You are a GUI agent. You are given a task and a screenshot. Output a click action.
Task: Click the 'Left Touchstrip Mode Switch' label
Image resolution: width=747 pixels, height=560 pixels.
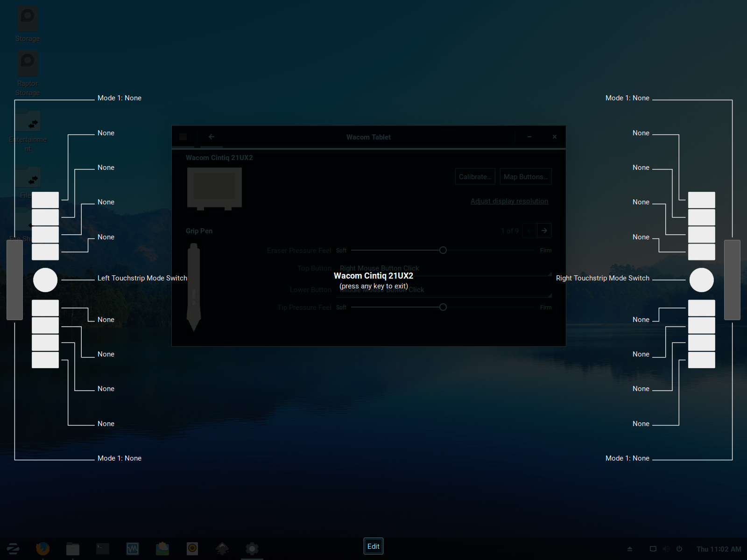tap(142, 278)
